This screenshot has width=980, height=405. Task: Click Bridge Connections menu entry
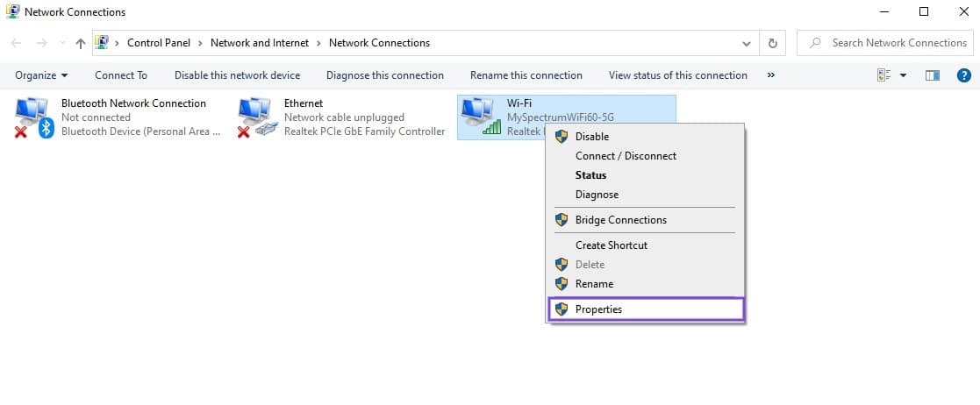(x=620, y=220)
